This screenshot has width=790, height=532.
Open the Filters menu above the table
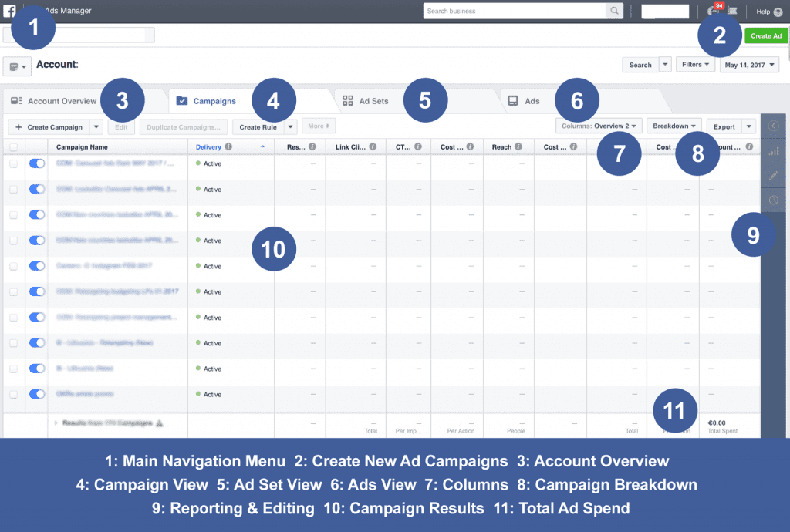click(695, 64)
